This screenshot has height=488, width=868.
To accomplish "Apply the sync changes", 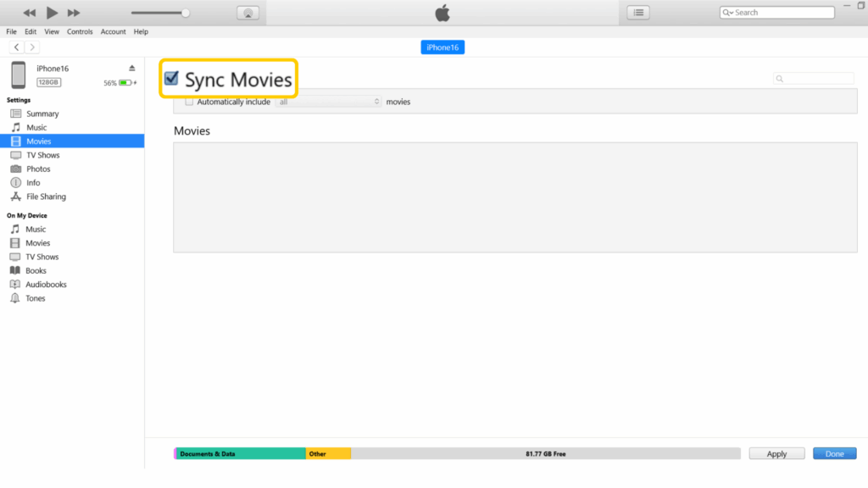I will click(776, 453).
